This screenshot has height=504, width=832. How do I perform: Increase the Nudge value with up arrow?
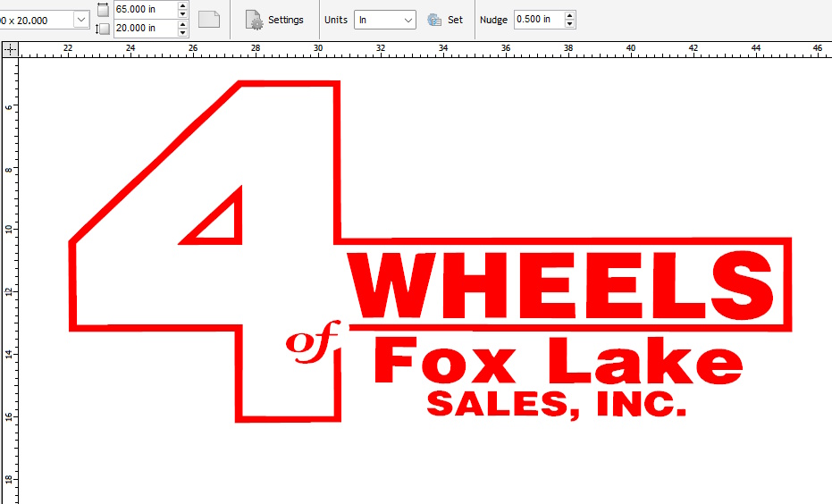pyautogui.click(x=570, y=15)
